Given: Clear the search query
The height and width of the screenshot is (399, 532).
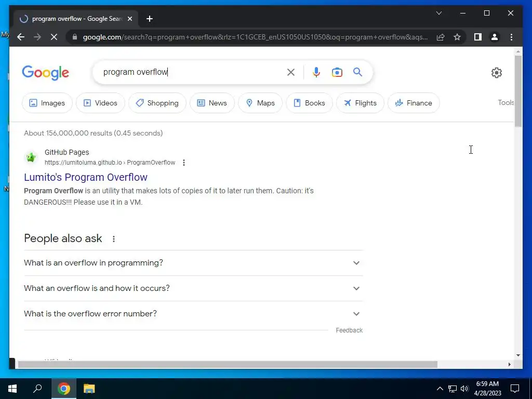Looking at the screenshot, I should pos(291,72).
